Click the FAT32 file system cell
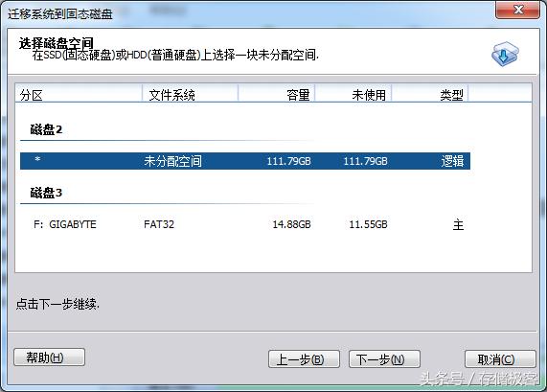 (159, 224)
